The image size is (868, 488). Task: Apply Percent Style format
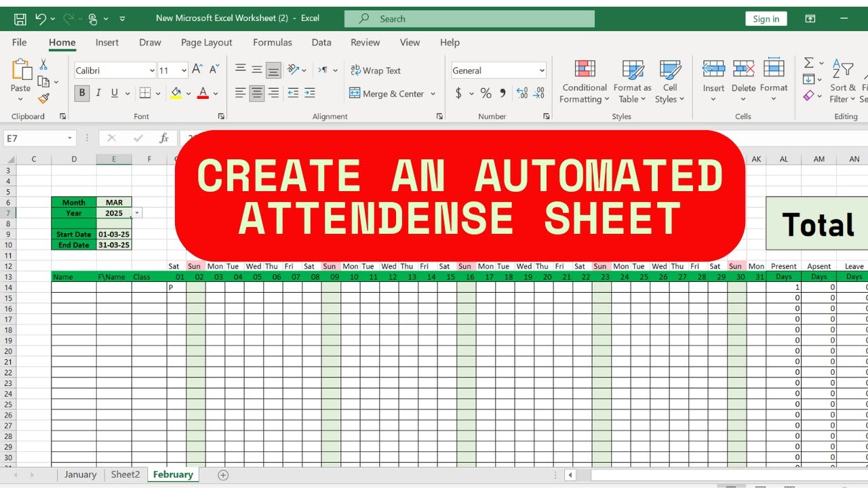click(486, 93)
